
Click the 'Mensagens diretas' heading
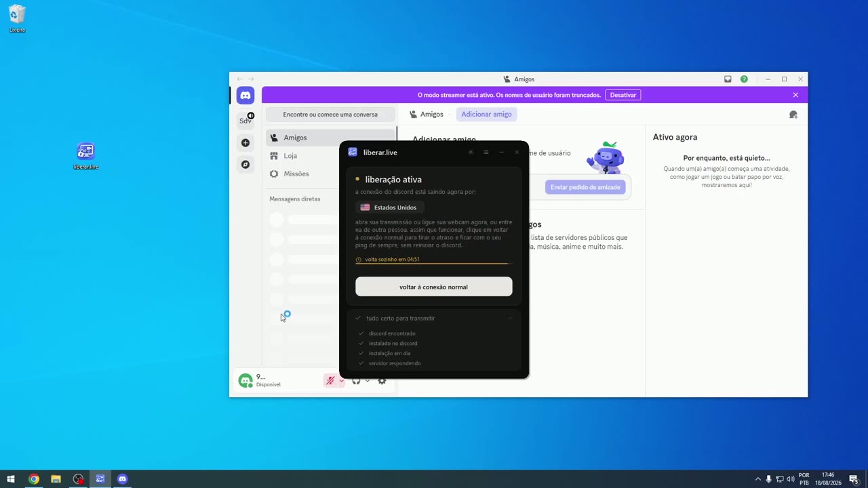(295, 199)
